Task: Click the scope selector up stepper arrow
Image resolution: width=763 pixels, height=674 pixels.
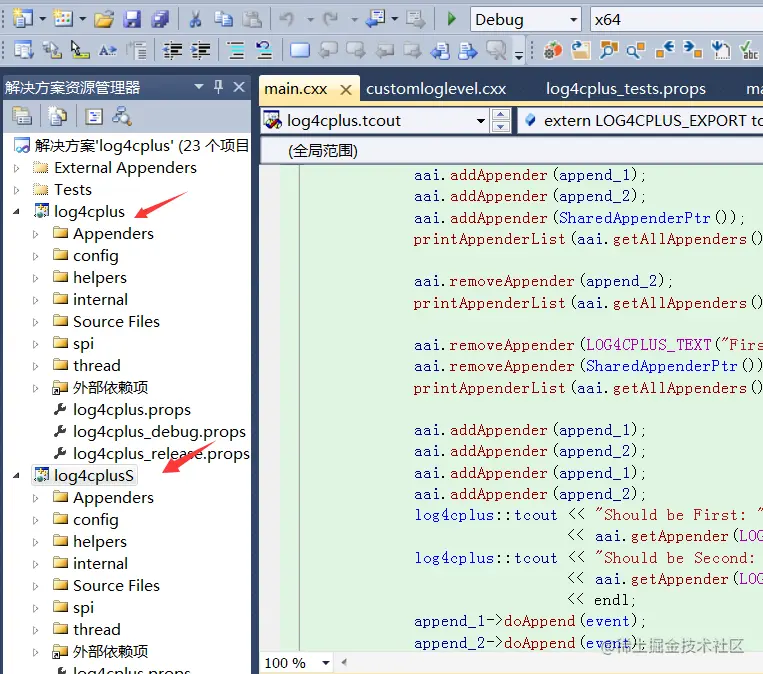Action: (x=501, y=115)
